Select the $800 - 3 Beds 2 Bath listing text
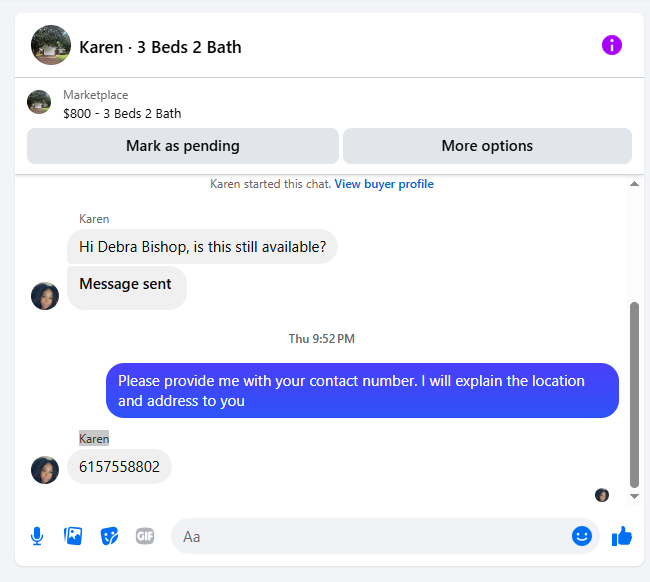 [x=122, y=113]
